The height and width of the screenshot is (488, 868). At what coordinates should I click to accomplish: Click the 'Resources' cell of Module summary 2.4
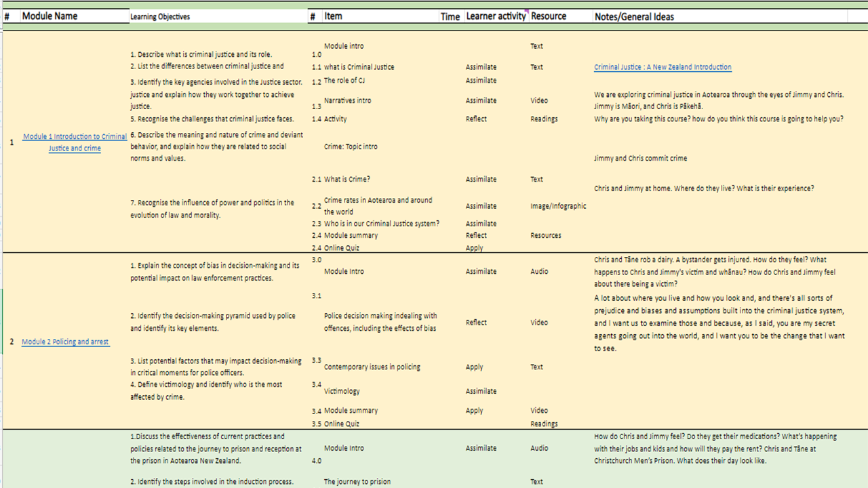tap(545, 236)
